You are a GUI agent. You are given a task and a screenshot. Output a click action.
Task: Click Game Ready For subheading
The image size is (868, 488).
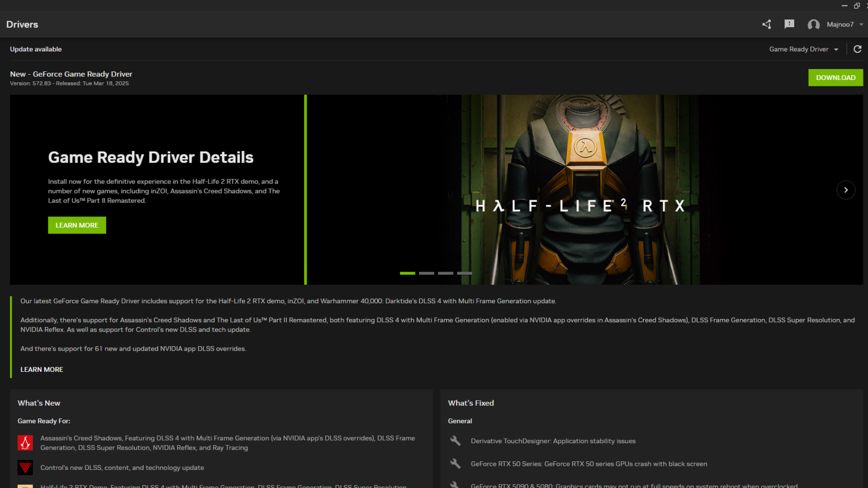tap(44, 421)
